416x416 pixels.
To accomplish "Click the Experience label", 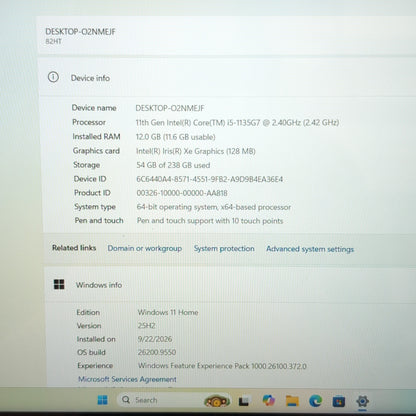I will tap(95, 366).
